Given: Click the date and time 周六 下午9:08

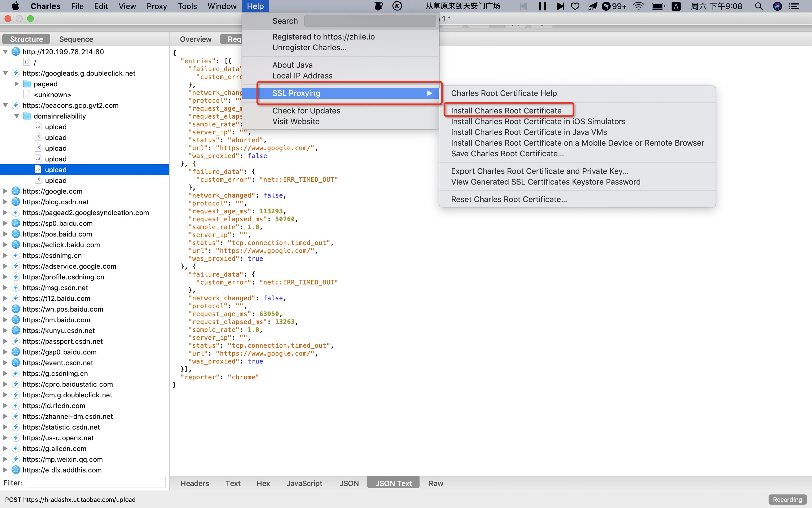Looking at the screenshot, I should pos(716,6).
